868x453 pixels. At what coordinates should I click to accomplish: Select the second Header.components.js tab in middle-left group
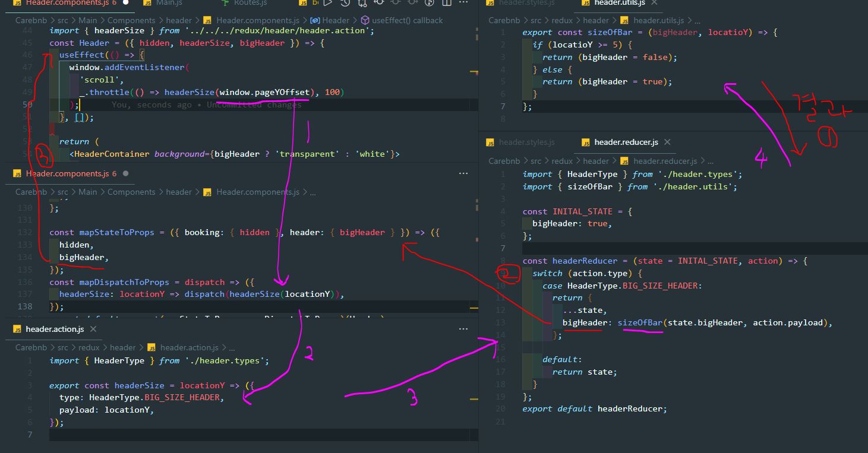(x=71, y=173)
